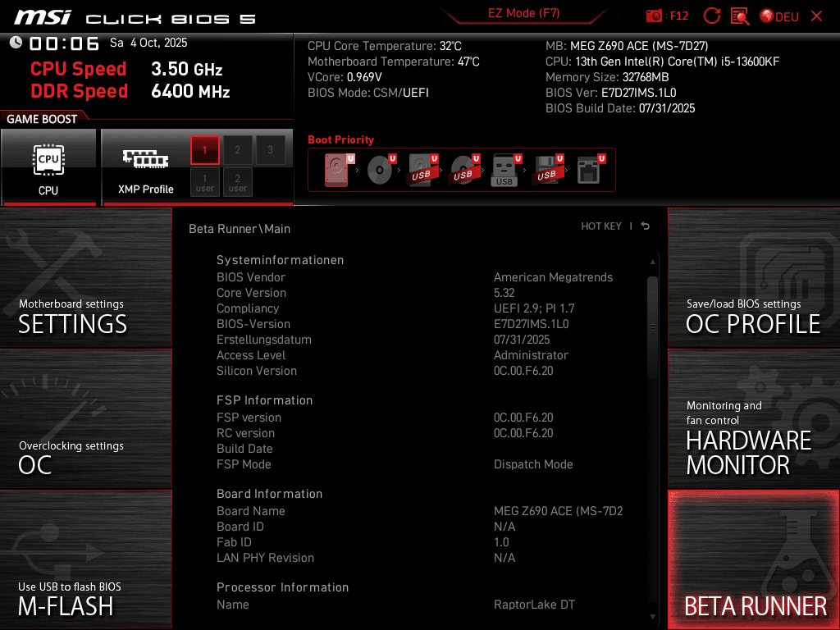This screenshot has width=840, height=630.
Task: Open the SETTINGS motherboard settings panel
Action: point(85,277)
